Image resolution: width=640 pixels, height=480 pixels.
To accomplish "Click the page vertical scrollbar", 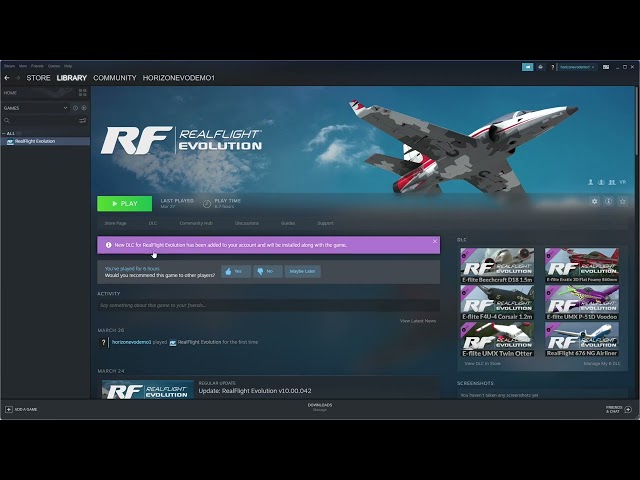I will pos(636,121).
